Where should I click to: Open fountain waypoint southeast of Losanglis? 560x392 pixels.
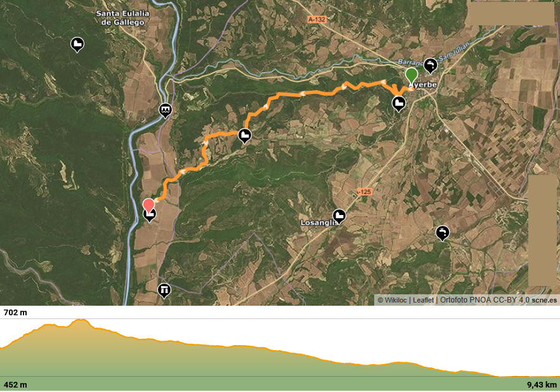point(443,233)
